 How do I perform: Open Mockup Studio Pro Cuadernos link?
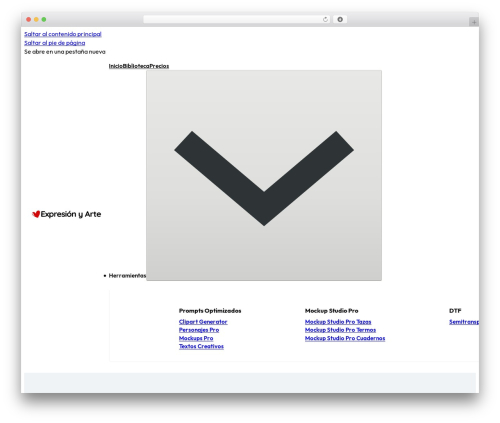345,338
